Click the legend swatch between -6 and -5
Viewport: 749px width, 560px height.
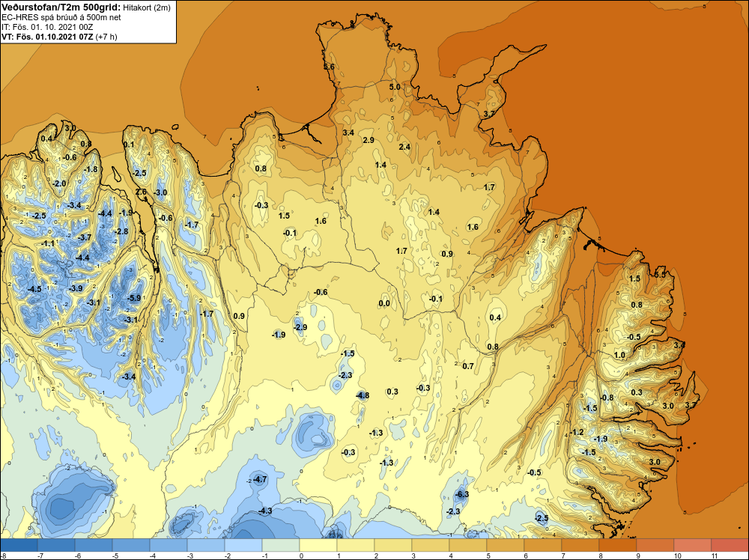coord(94,545)
